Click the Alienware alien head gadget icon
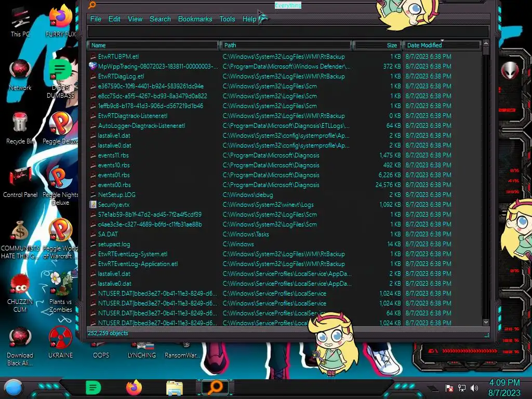532x399 pixels. (x=510, y=71)
